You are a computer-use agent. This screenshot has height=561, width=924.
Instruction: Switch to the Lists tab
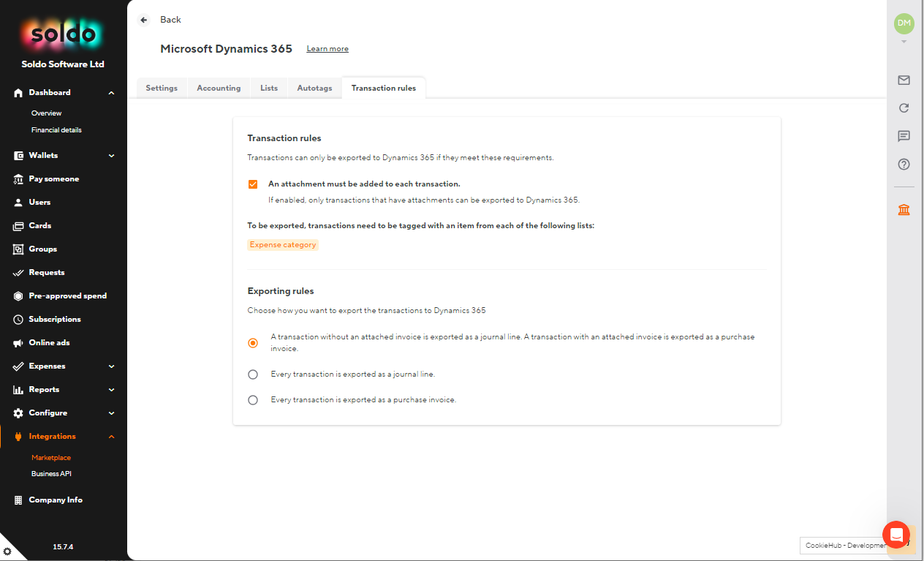click(x=269, y=88)
